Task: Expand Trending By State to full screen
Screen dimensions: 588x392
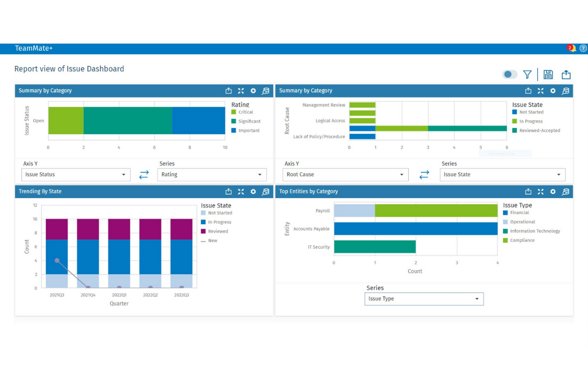Action: [x=241, y=191]
